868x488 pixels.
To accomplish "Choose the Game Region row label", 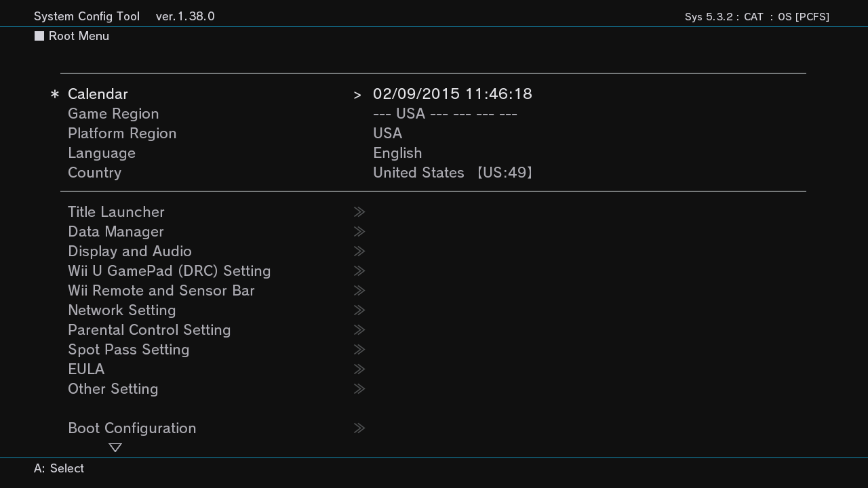I will pos(113,114).
